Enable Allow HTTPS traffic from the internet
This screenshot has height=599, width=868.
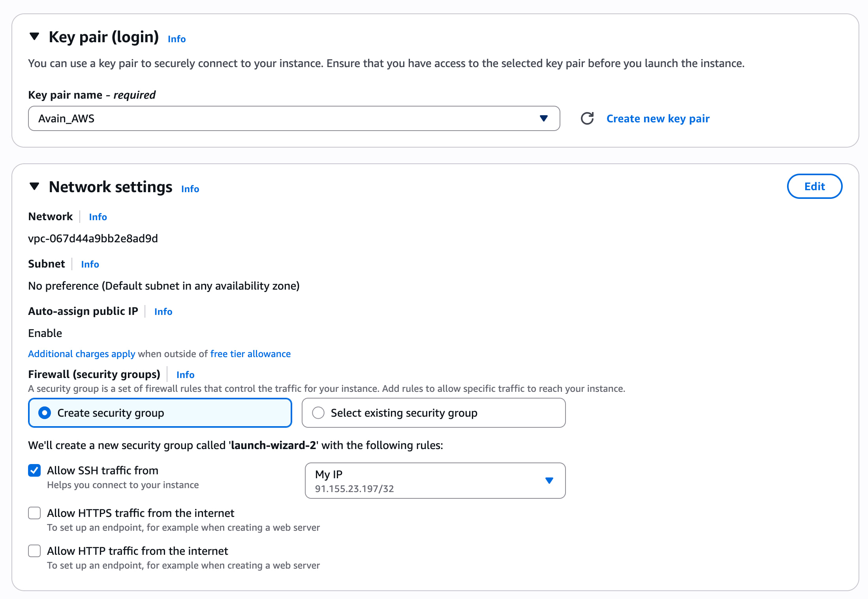click(x=35, y=513)
